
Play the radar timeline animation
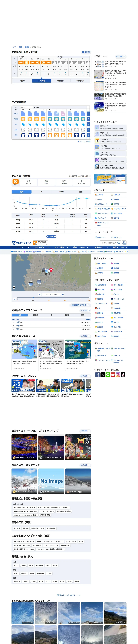(14, 299)
